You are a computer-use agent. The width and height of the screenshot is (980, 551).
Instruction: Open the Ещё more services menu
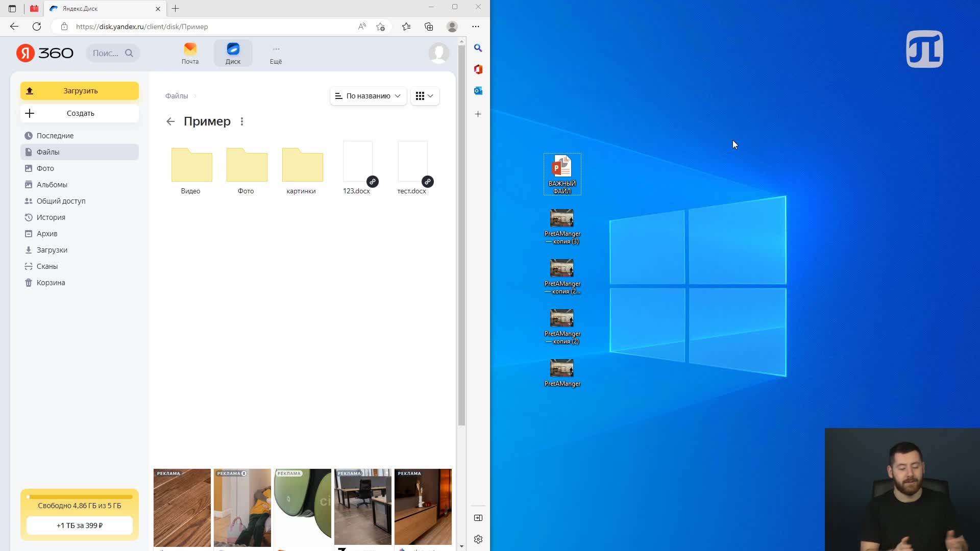click(276, 54)
